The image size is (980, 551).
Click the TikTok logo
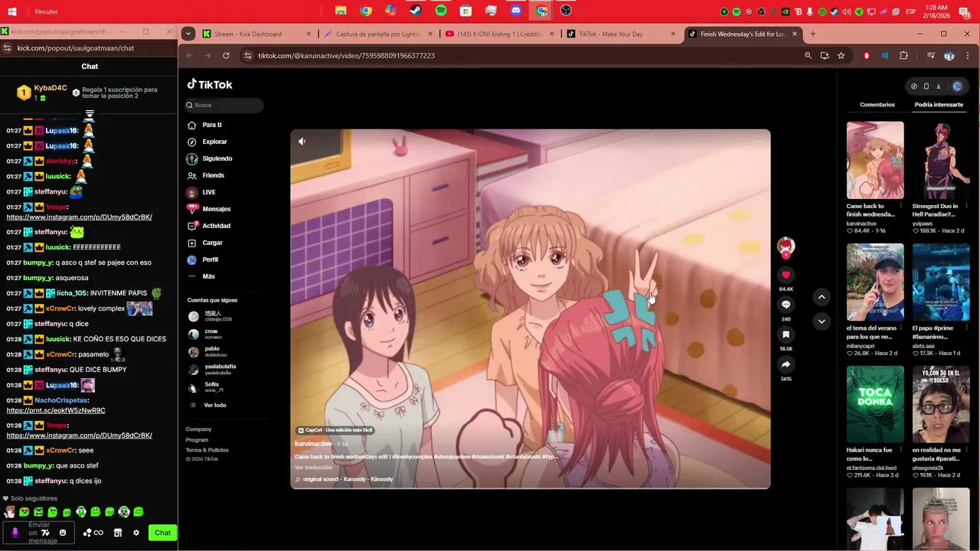coord(210,84)
